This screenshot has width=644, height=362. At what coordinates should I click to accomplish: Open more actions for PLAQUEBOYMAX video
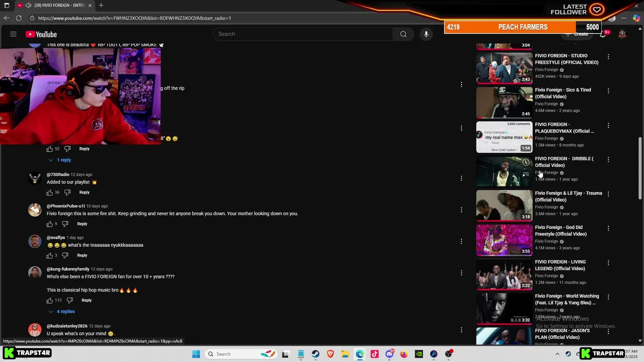click(x=608, y=125)
